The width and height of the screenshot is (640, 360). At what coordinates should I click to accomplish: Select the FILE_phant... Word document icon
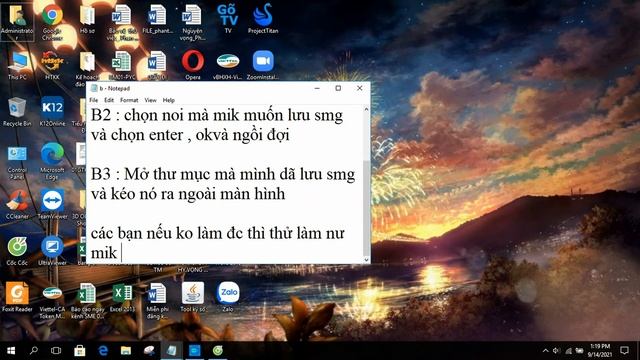(x=157, y=20)
